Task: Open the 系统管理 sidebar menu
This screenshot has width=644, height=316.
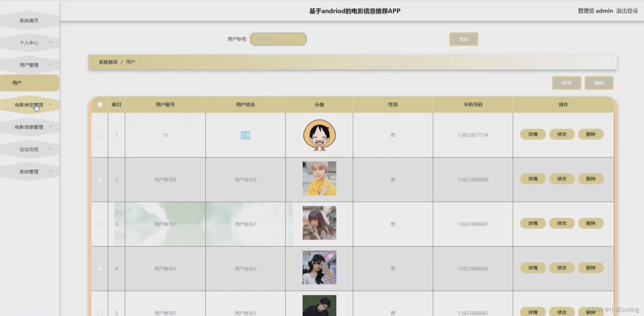Action: [x=29, y=172]
